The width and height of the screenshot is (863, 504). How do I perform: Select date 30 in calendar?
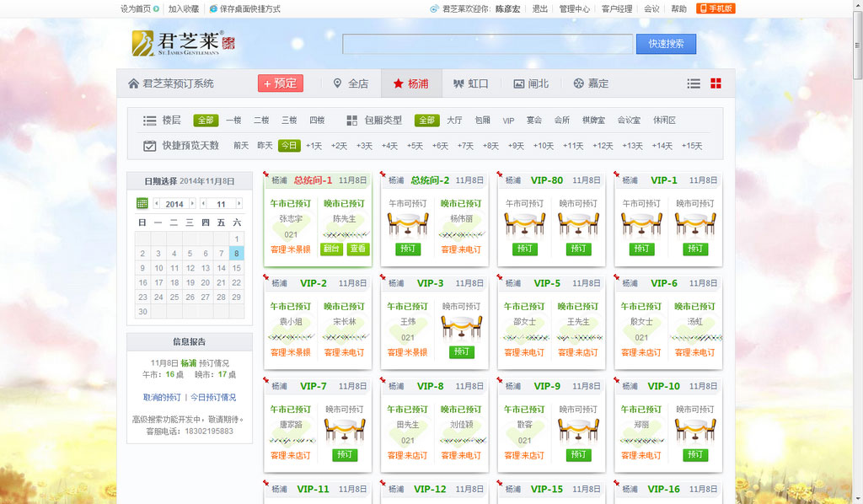tap(142, 312)
